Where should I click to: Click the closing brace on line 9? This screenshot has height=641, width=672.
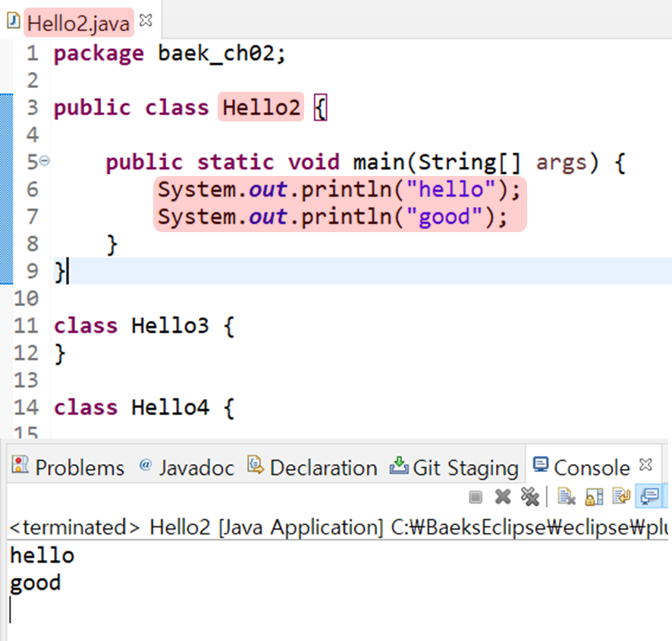coord(60,272)
